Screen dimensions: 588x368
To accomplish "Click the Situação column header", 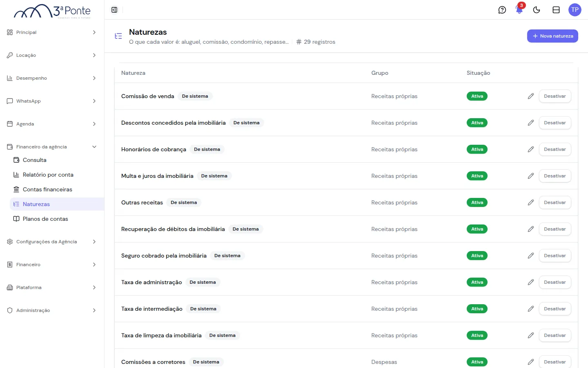I will click(478, 73).
